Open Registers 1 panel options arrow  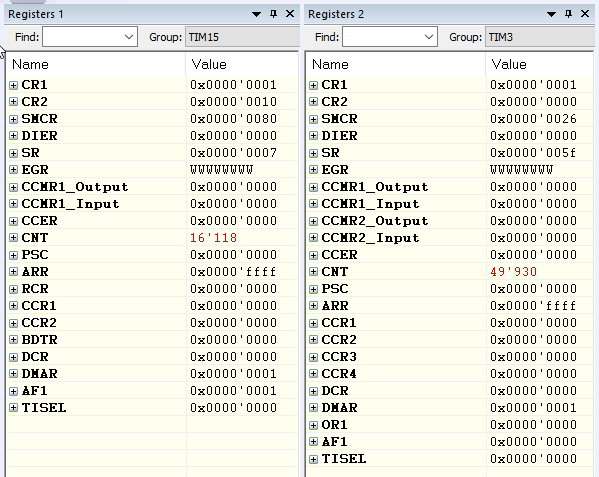256,15
